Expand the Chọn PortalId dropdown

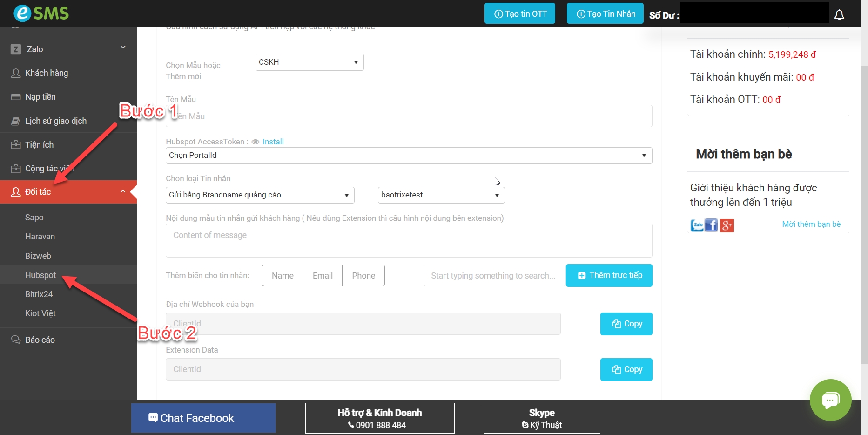(x=408, y=156)
